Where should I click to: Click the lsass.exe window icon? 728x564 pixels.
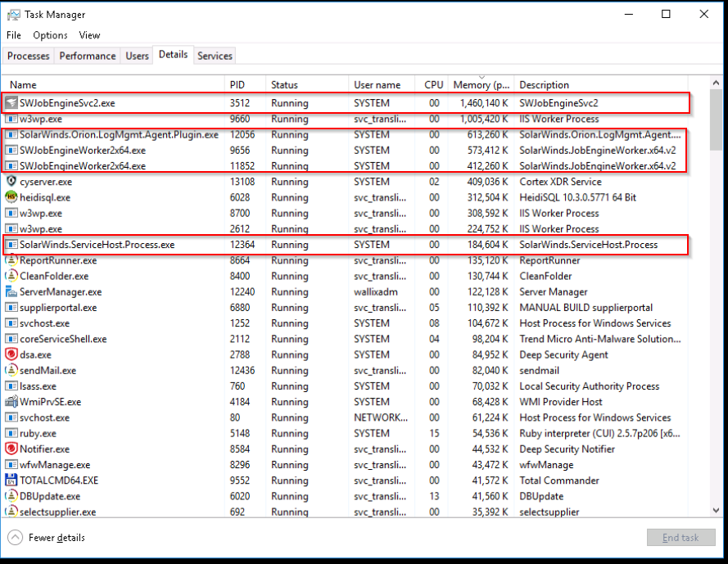pos(11,386)
